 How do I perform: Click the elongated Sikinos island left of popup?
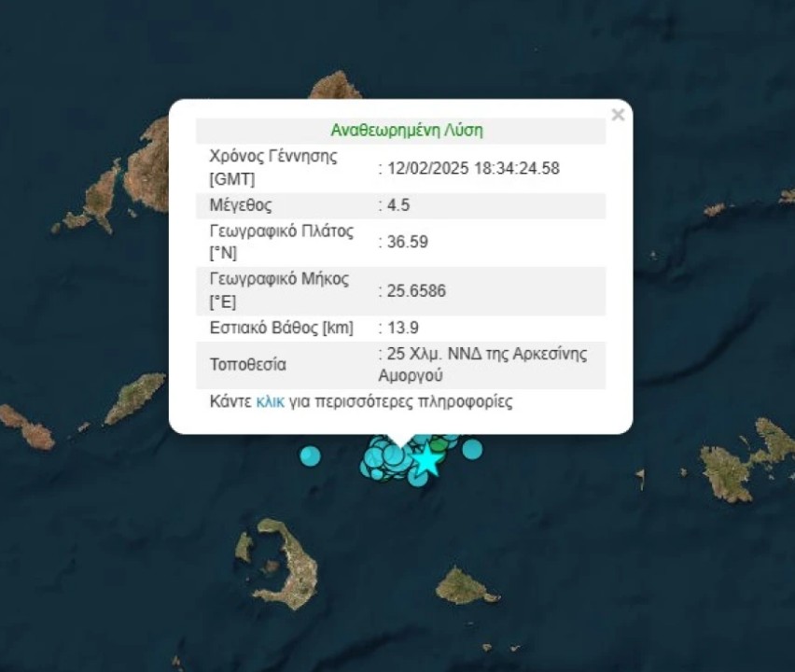click(135, 397)
